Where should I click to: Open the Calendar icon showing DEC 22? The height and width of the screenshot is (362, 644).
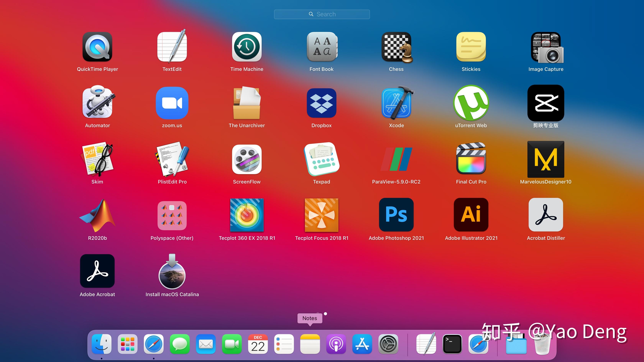258,344
